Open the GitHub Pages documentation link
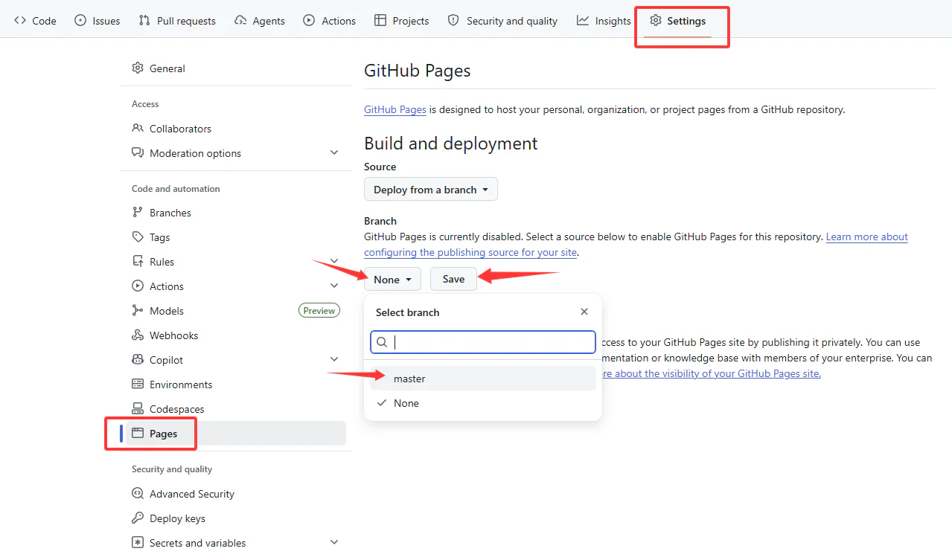Screen dimensions: 952x560 coord(395,109)
